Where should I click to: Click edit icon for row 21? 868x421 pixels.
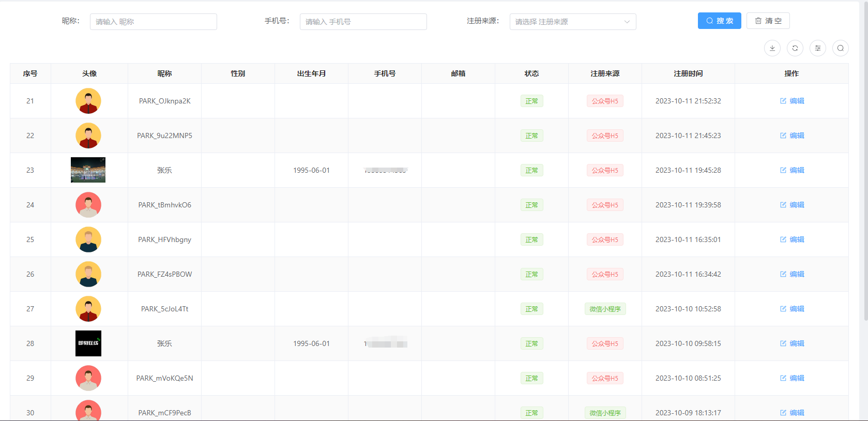[783, 101]
